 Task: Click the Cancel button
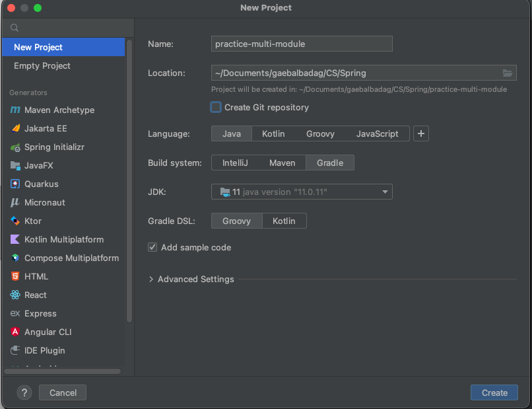click(x=63, y=392)
